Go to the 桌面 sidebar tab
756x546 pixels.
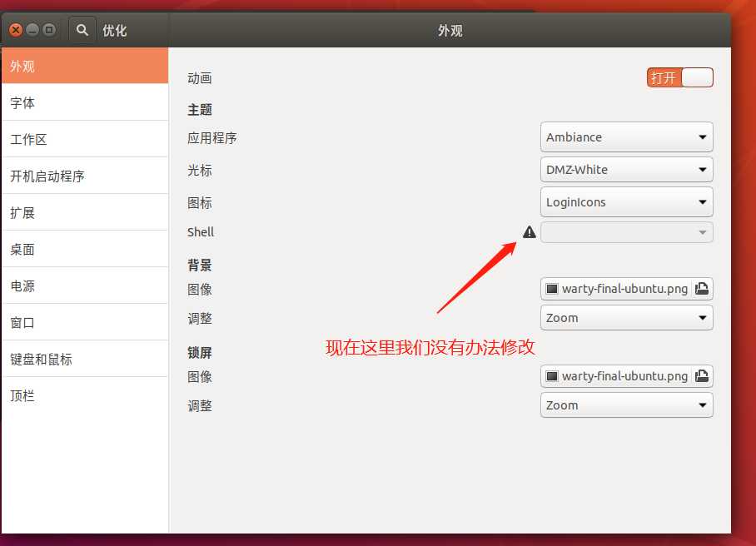pyautogui.click(x=85, y=249)
